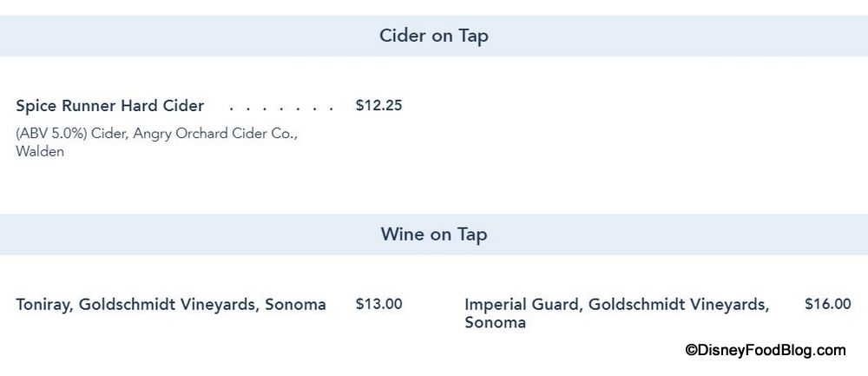Select the Spice Runner Hard Cider item name
Screen dimensions: 868x376
(110, 106)
